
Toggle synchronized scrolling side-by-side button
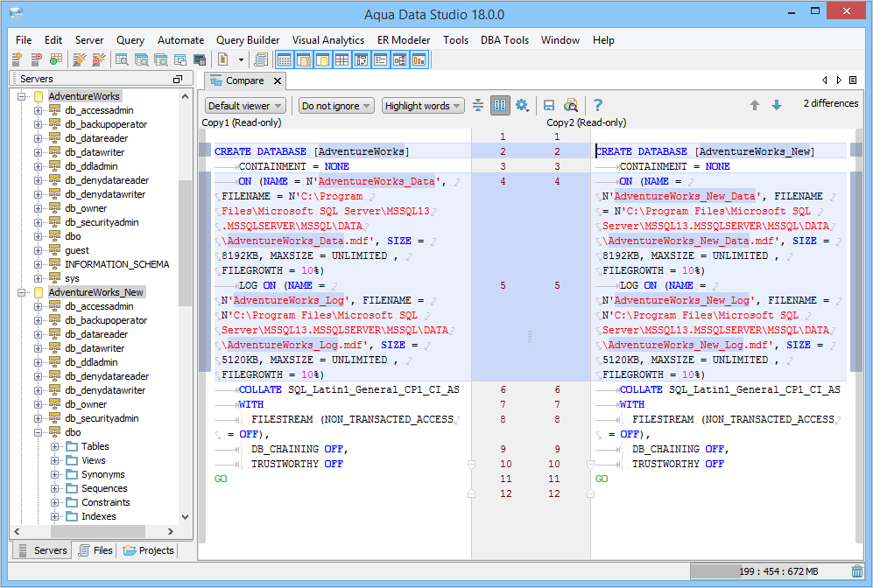coord(500,105)
